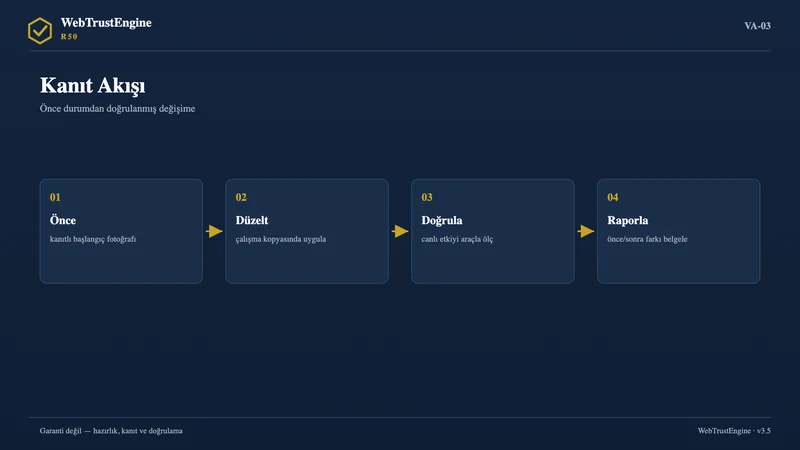The image size is (800, 450).
Task: Click the step number 04
Action: [x=613, y=197]
